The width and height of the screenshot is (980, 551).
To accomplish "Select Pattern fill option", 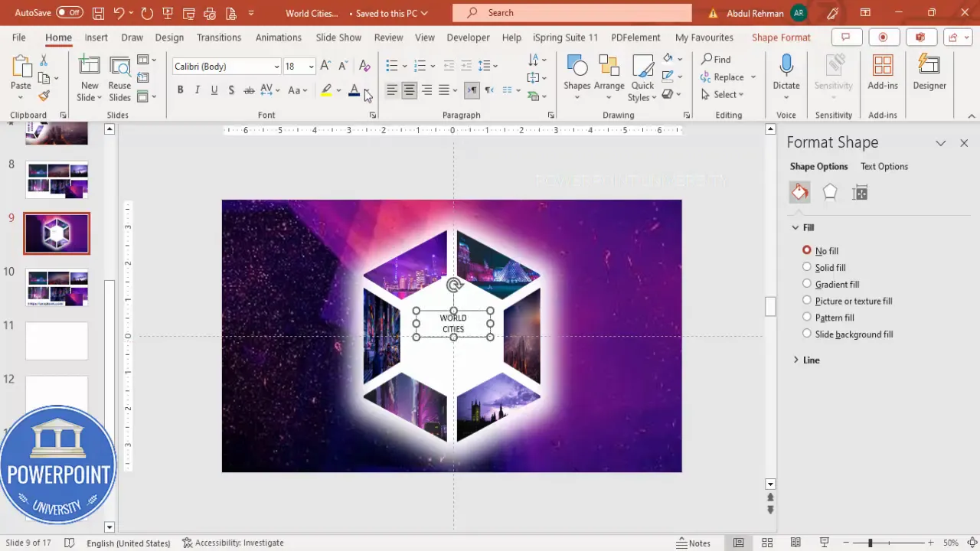I will (828, 318).
